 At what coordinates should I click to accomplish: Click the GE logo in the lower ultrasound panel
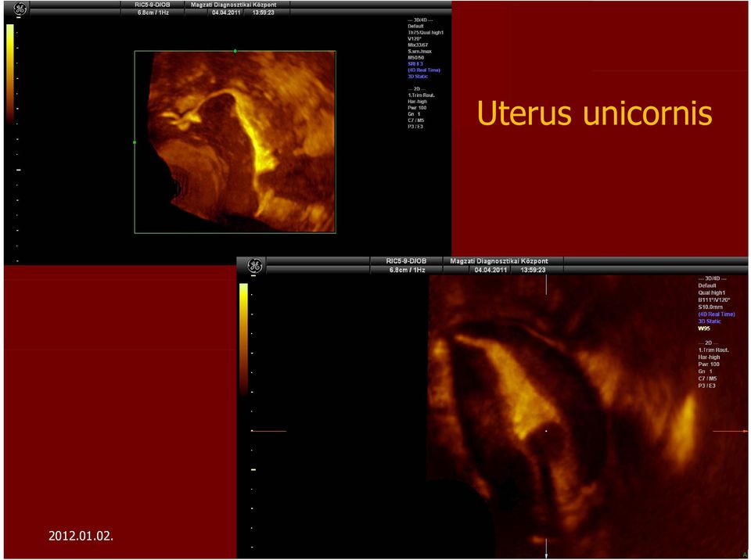(x=255, y=265)
